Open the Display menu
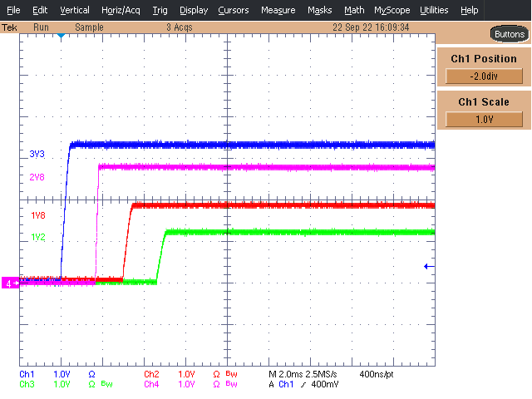532x399 pixels. pos(194,10)
